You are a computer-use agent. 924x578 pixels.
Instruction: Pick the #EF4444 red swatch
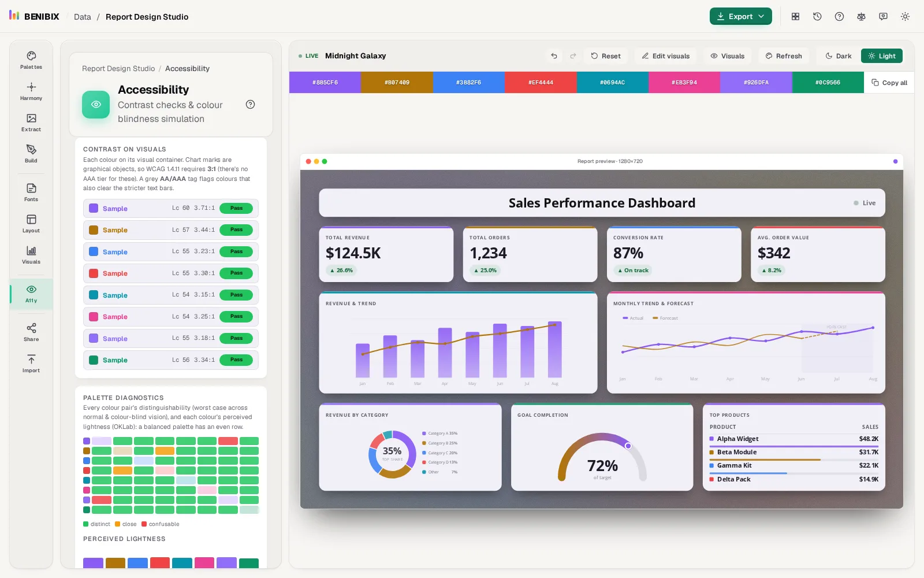(x=541, y=83)
